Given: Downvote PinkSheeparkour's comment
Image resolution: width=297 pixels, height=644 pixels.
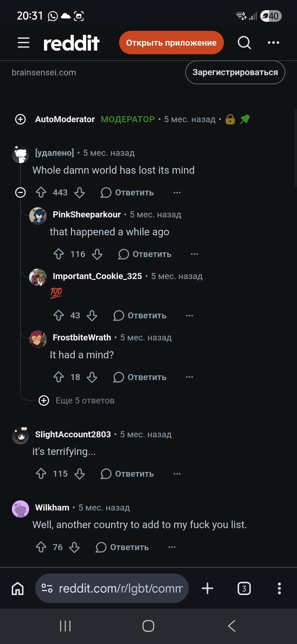Looking at the screenshot, I should click(97, 254).
